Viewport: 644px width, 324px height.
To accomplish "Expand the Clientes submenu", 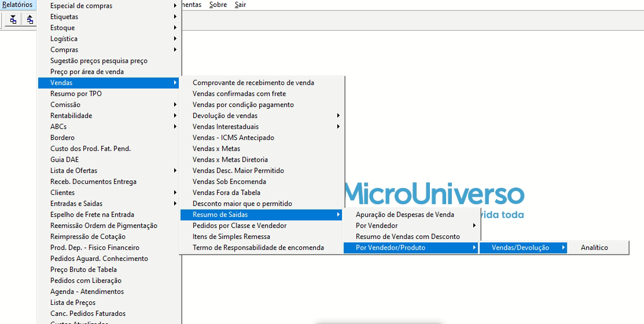I will click(x=109, y=193).
